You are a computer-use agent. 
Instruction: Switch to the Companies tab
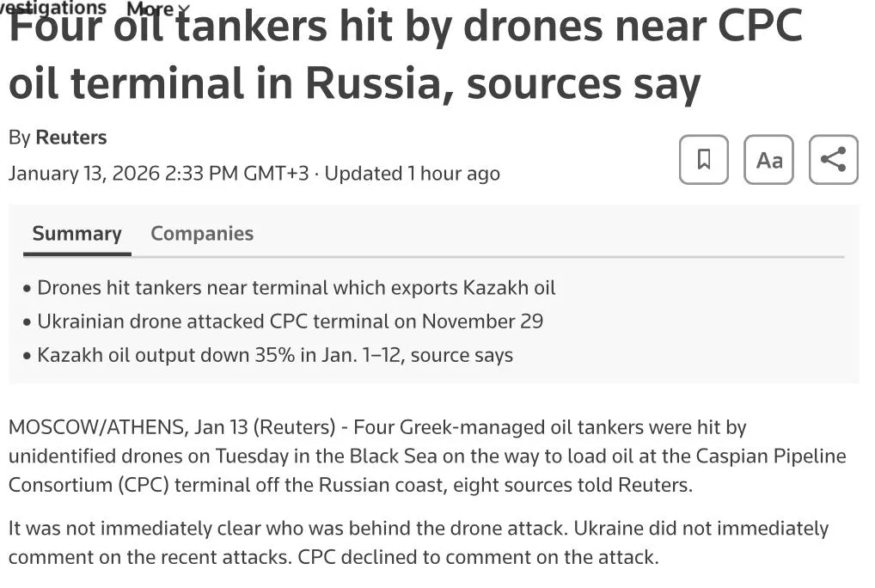(x=202, y=234)
